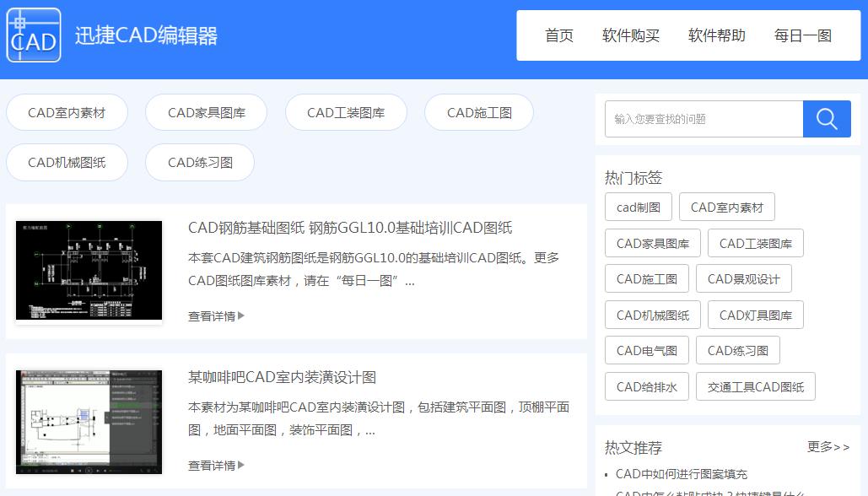Open the CAD施工图 category
868x496 pixels.
(x=478, y=112)
